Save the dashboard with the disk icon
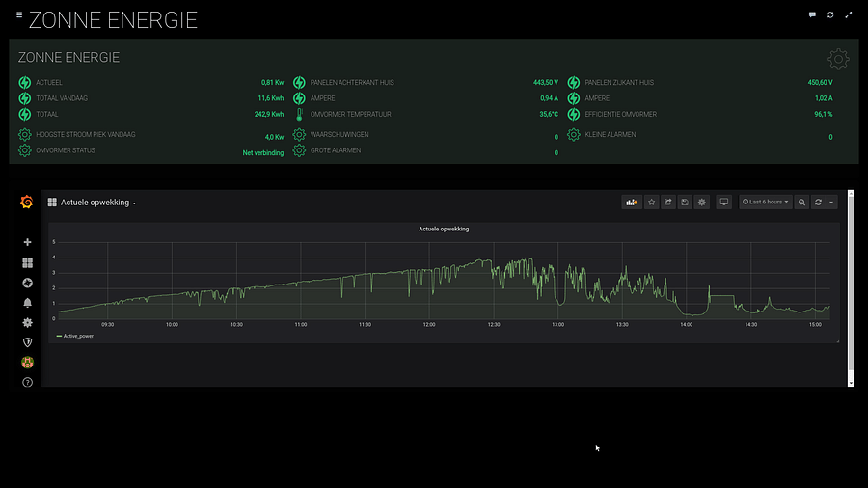 pyautogui.click(x=685, y=203)
